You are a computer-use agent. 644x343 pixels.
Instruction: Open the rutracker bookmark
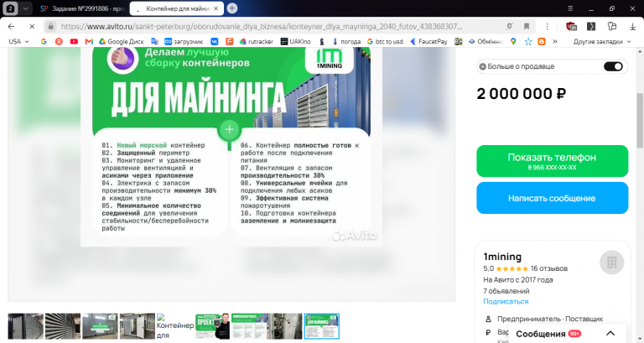(x=257, y=41)
